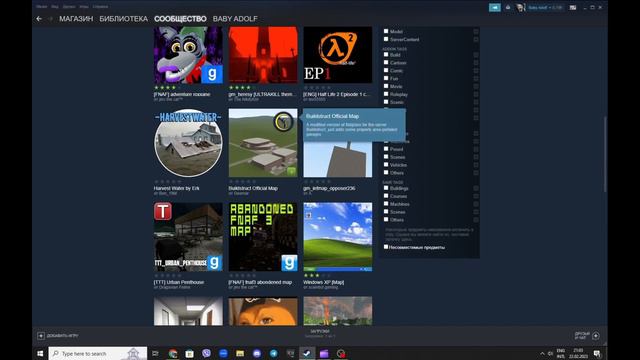The image size is (640, 360).
Task: Open the Справка menu
Action: coord(100,7)
